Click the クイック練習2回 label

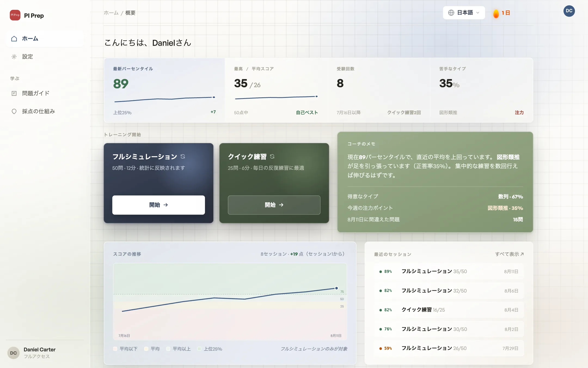click(404, 113)
